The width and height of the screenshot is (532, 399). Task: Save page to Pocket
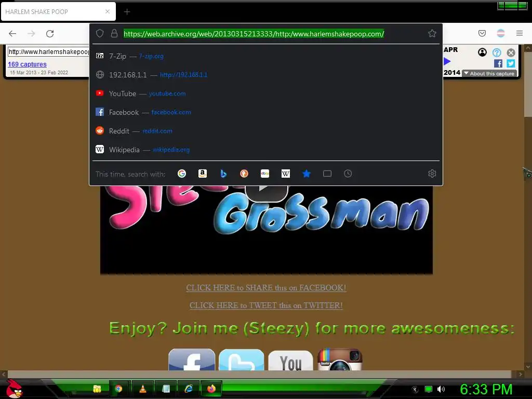click(x=482, y=33)
